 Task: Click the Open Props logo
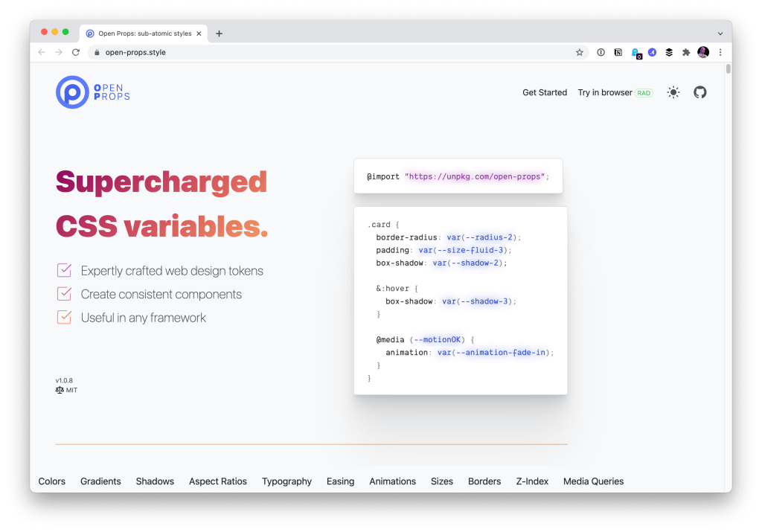93,92
